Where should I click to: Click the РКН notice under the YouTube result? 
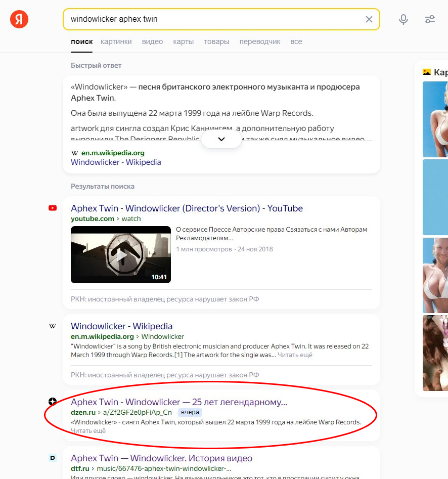[165, 299]
